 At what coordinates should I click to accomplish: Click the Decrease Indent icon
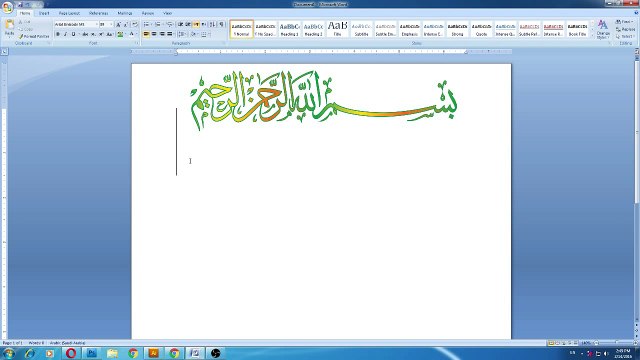click(180, 24)
